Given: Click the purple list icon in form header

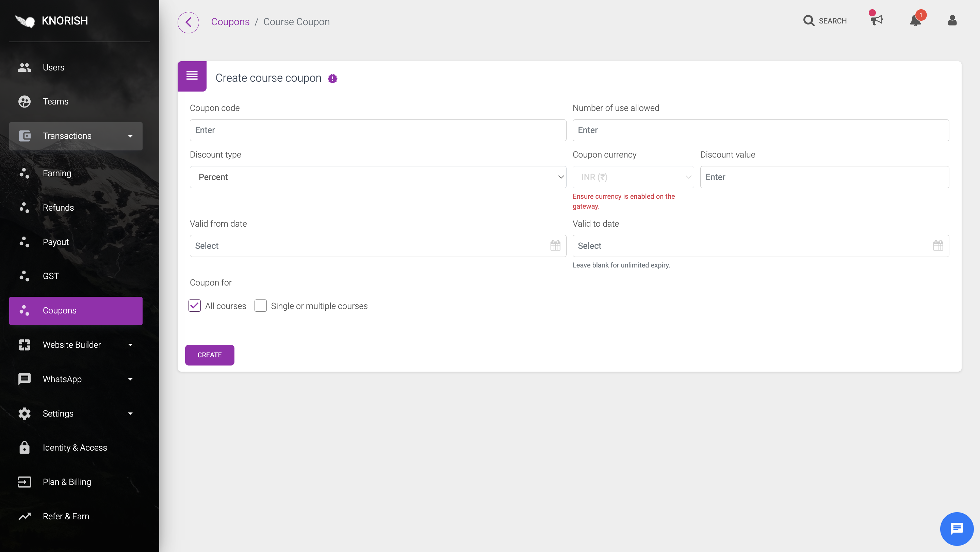Looking at the screenshot, I should [x=192, y=76].
